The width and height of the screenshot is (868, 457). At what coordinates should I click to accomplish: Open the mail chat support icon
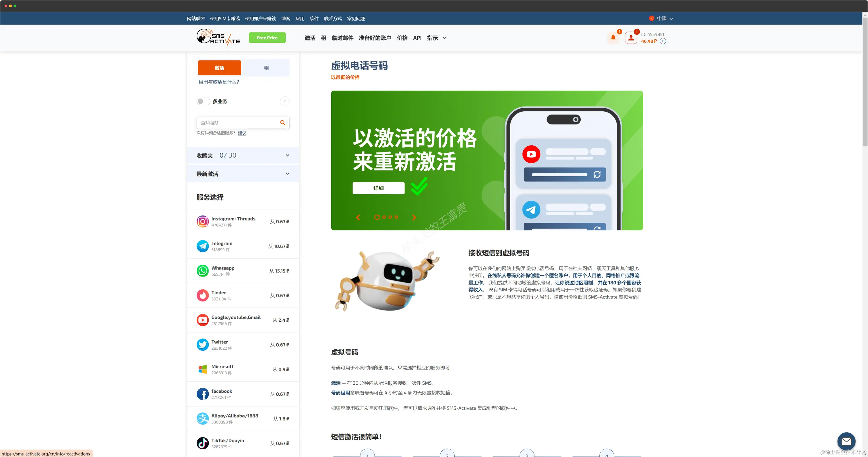(x=846, y=441)
